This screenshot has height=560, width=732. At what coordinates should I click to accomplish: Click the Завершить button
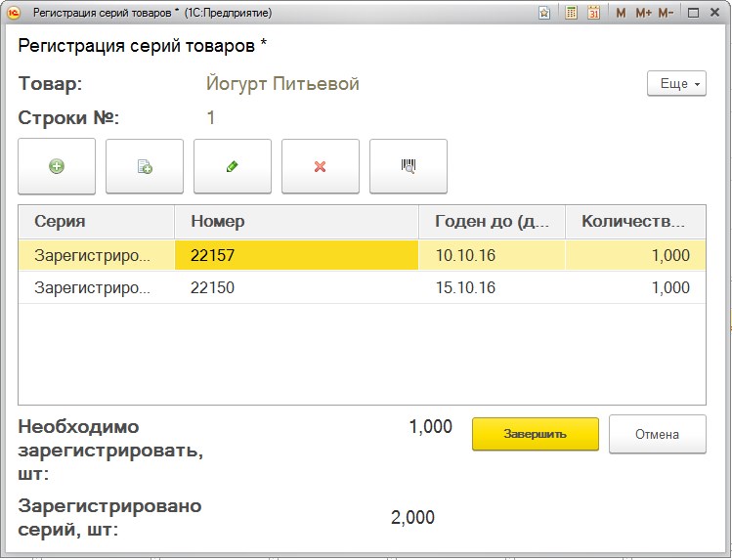(536, 434)
